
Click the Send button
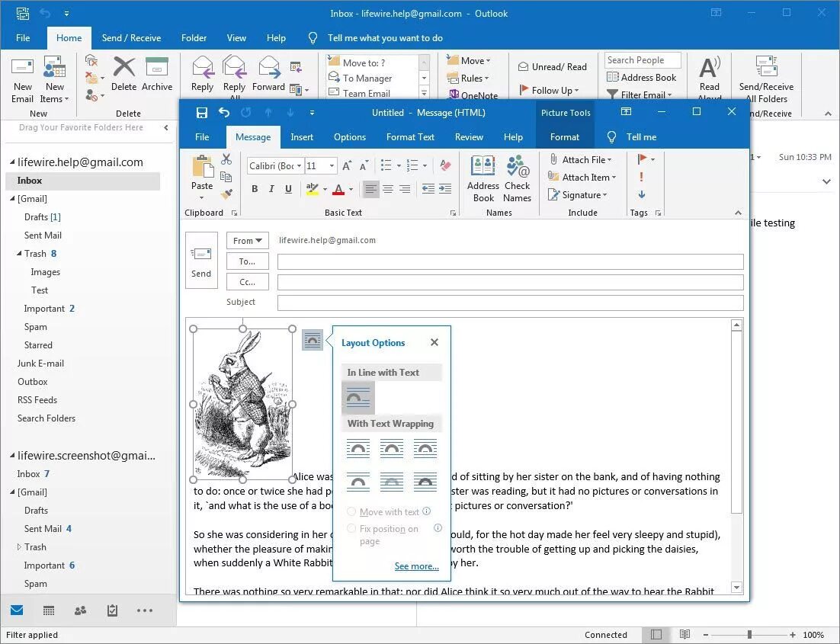click(201, 261)
